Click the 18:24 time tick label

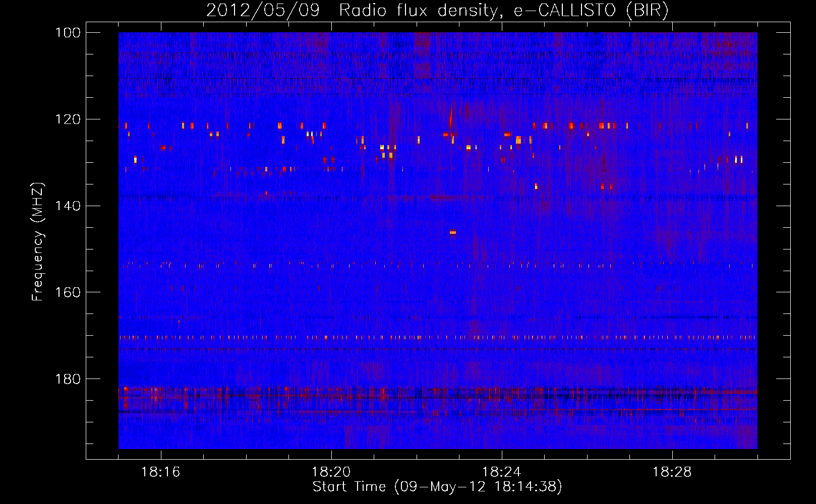[502, 472]
